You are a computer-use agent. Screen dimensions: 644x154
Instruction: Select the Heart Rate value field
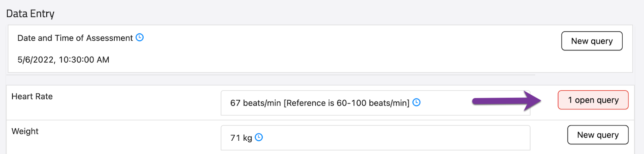pos(375,103)
